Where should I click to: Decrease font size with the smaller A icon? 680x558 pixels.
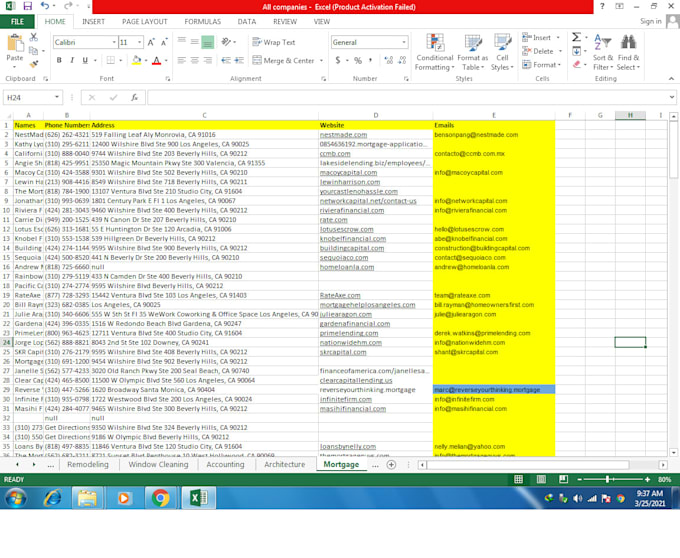[164, 42]
